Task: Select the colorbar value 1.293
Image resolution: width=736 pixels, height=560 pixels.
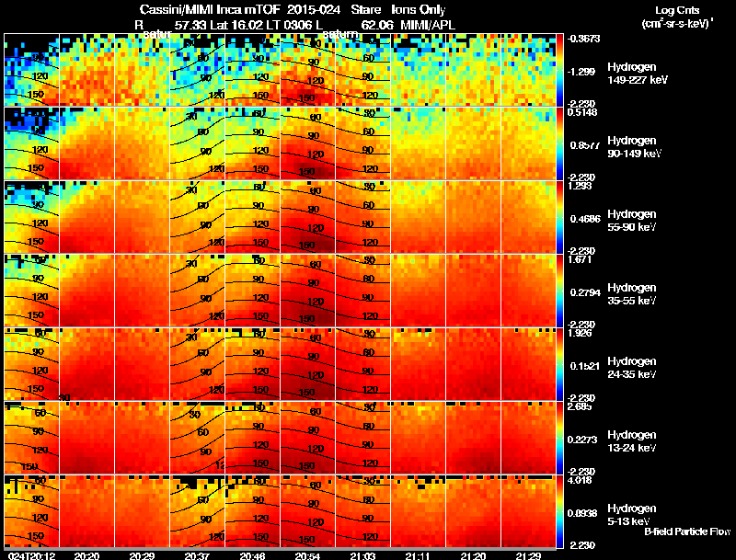Action: (580, 186)
